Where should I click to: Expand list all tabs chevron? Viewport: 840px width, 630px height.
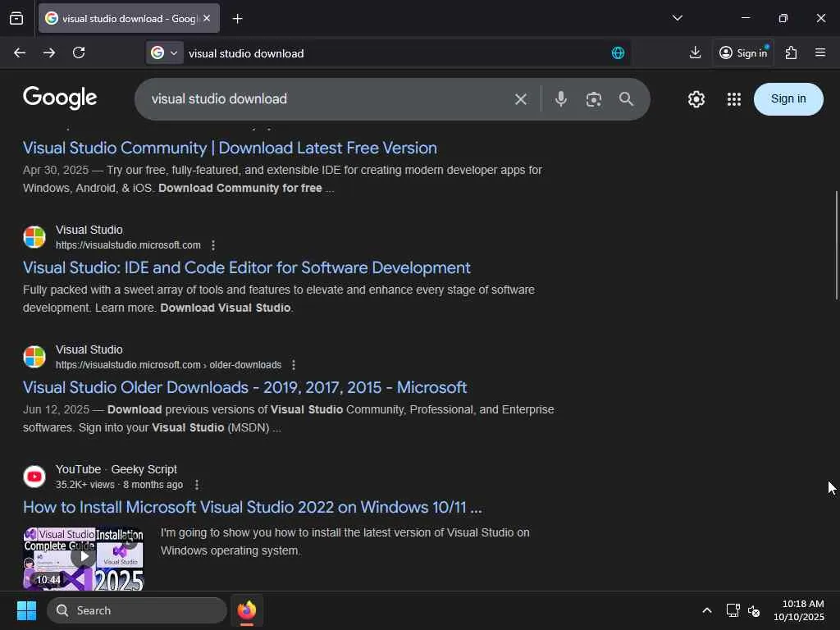point(677,18)
